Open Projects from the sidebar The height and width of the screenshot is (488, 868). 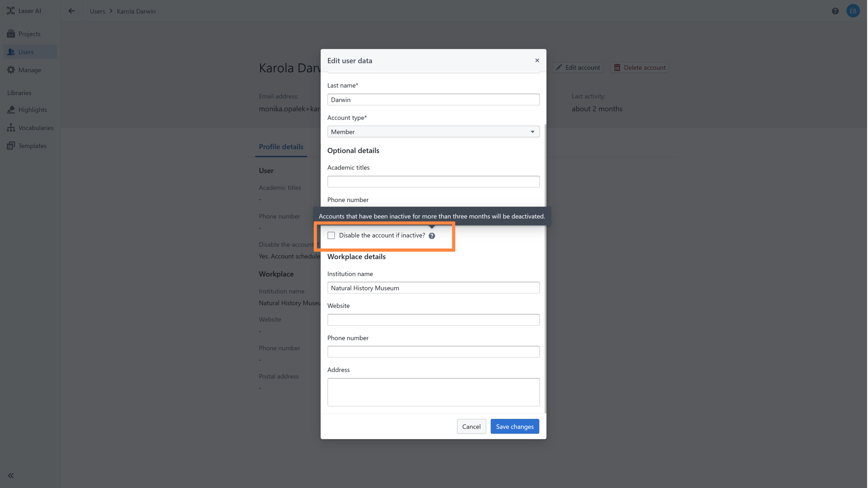pos(29,34)
